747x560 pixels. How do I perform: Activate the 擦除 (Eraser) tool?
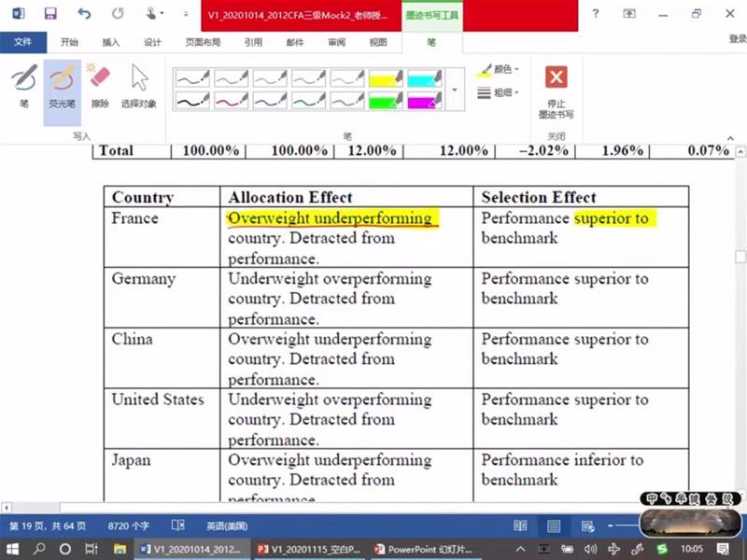coord(99,85)
